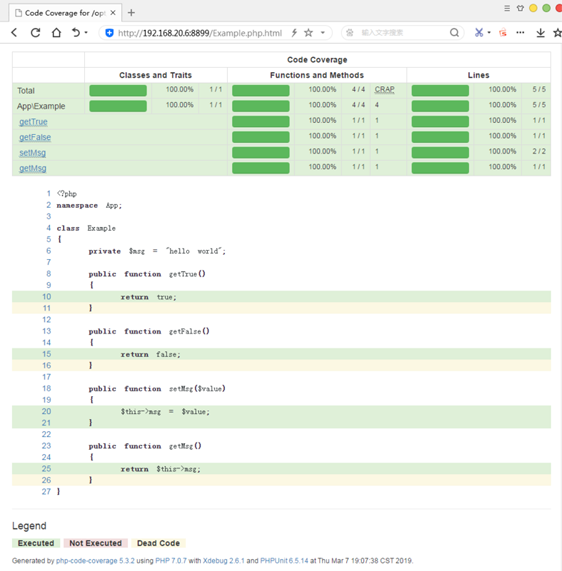Expand the screenshot tool dropdown arrow
Image resolution: width=562 pixels, height=571 pixels.
point(489,33)
